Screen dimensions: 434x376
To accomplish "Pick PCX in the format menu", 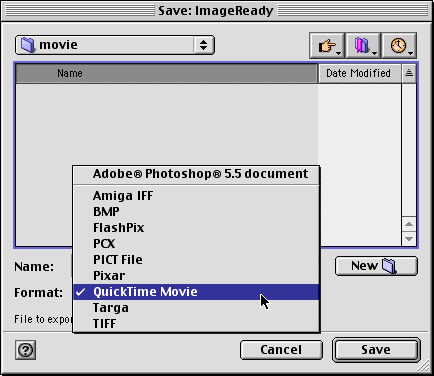I will (x=196, y=244).
